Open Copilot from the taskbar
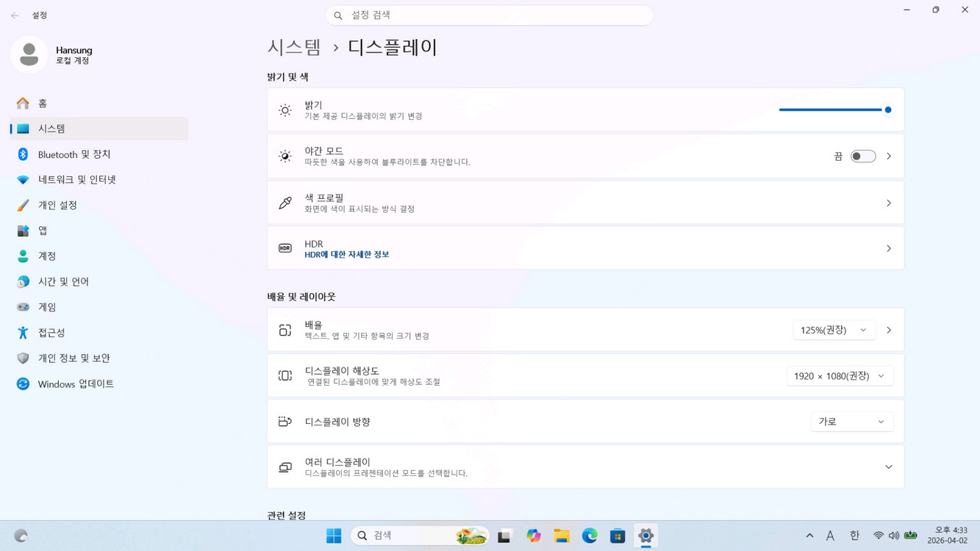 coord(533,536)
